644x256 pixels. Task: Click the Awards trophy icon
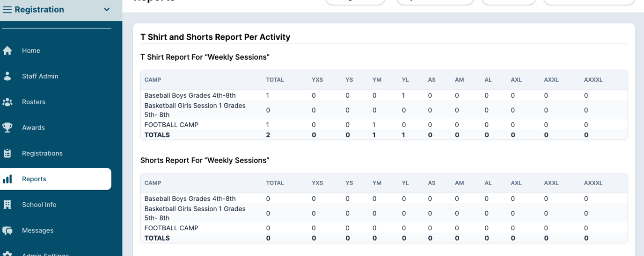coord(7,128)
